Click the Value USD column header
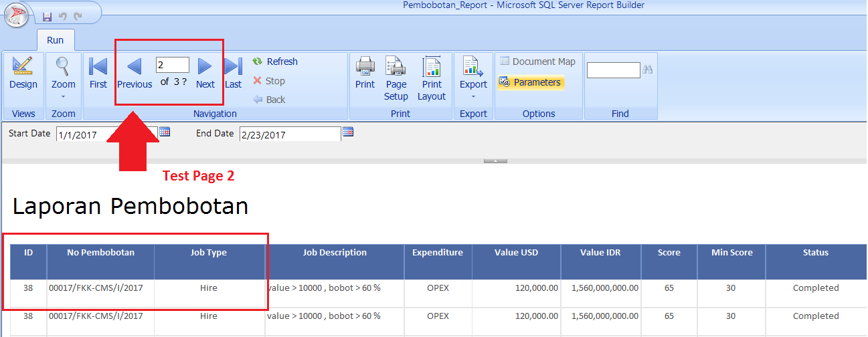Viewport: 868px width, 337px height. (517, 261)
